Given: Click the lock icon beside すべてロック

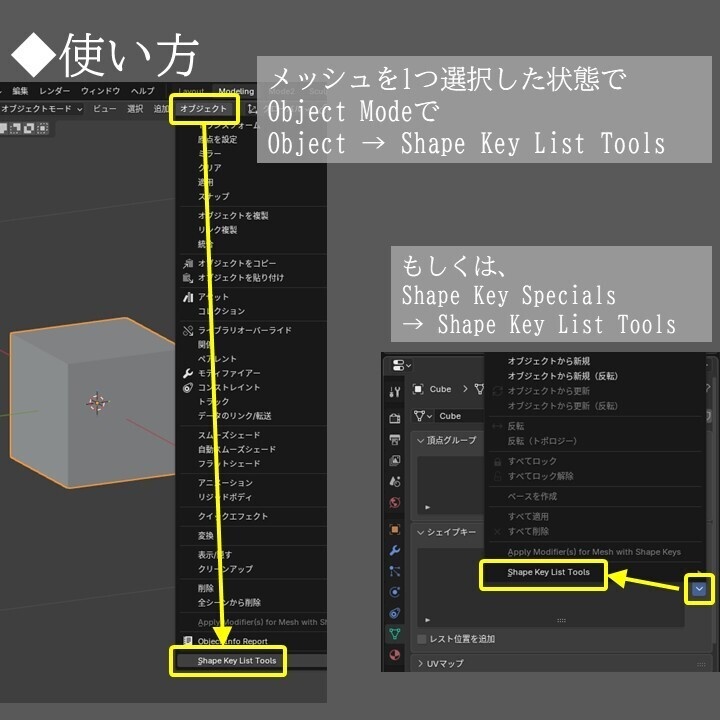Looking at the screenshot, I should click(497, 461).
